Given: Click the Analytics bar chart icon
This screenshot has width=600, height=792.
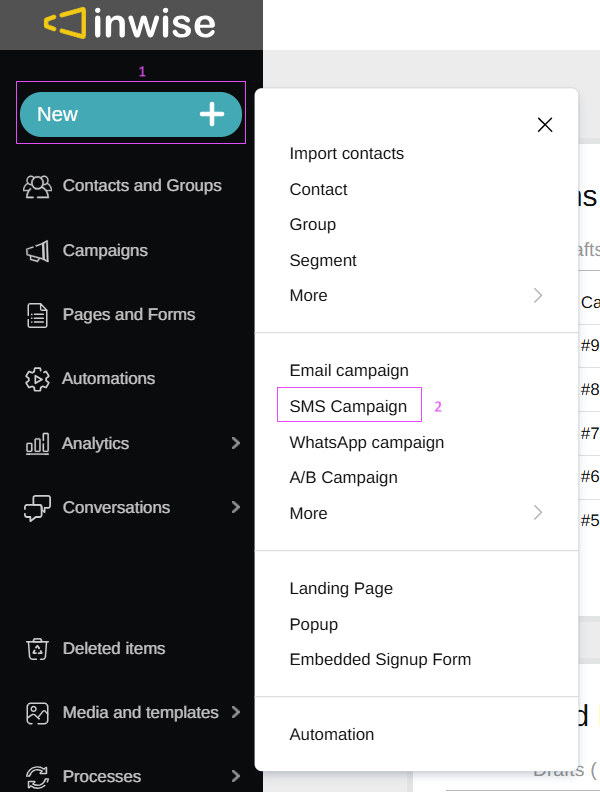Looking at the screenshot, I should [37, 444].
